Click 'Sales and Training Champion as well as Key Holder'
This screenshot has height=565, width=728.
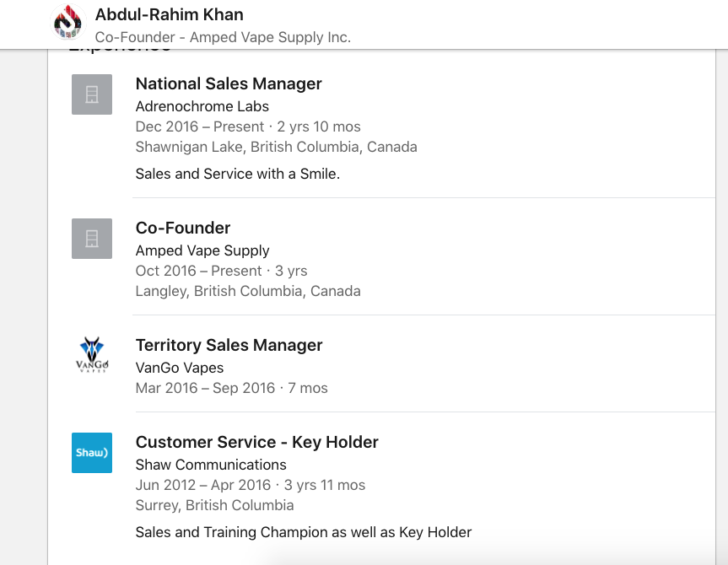[x=304, y=532]
